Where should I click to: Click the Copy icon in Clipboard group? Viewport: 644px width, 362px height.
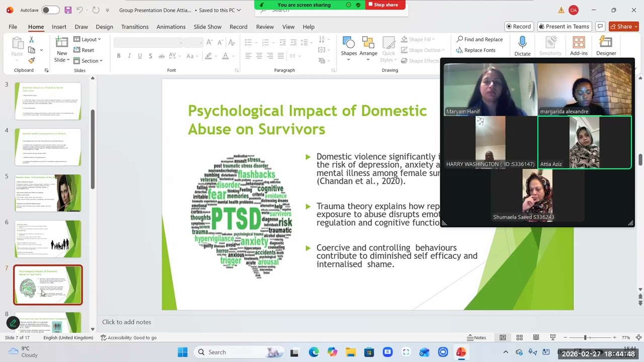tap(32, 50)
